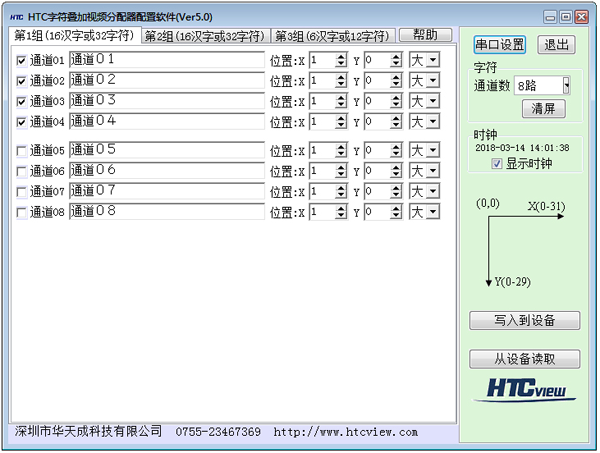Screen dimensions: 600x453
Task: Click the 通道02 name text field
Action: [167, 81]
